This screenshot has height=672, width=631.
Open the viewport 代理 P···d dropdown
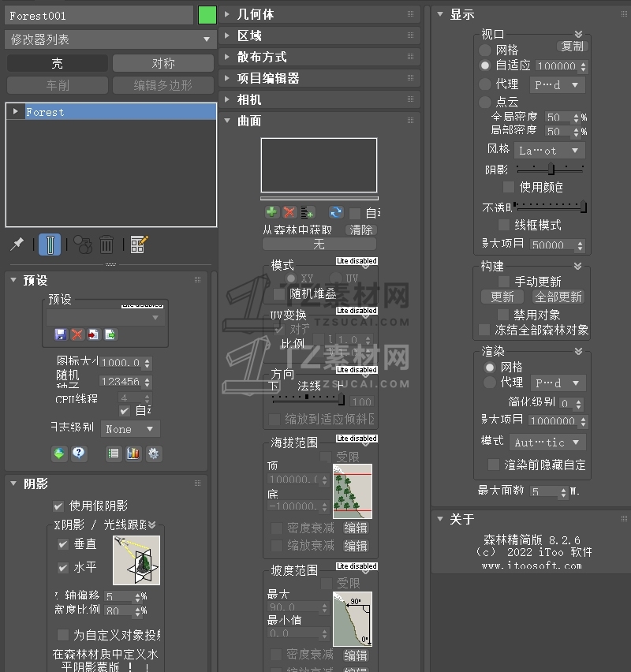pos(558,85)
